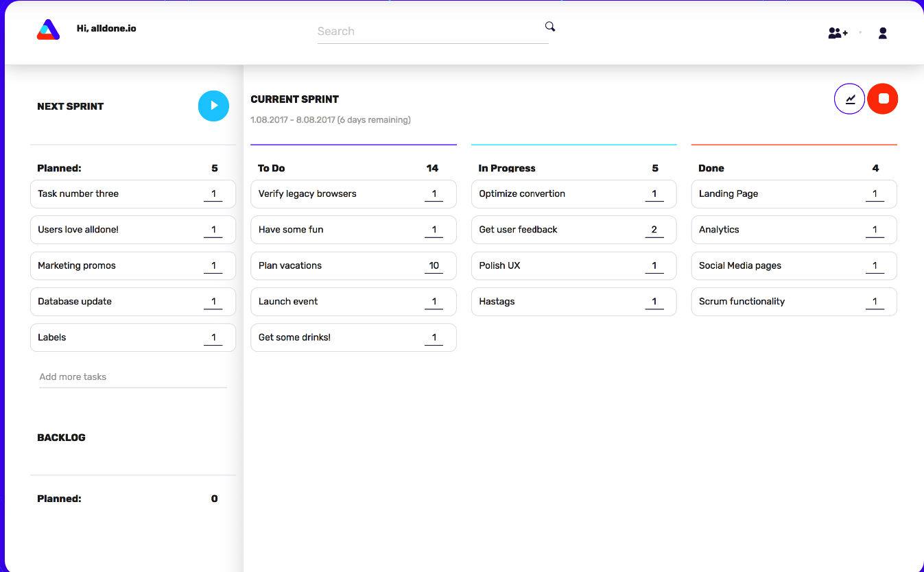The image size is (924, 572).
Task: Edit points for Get user feedback
Action: coord(654,230)
